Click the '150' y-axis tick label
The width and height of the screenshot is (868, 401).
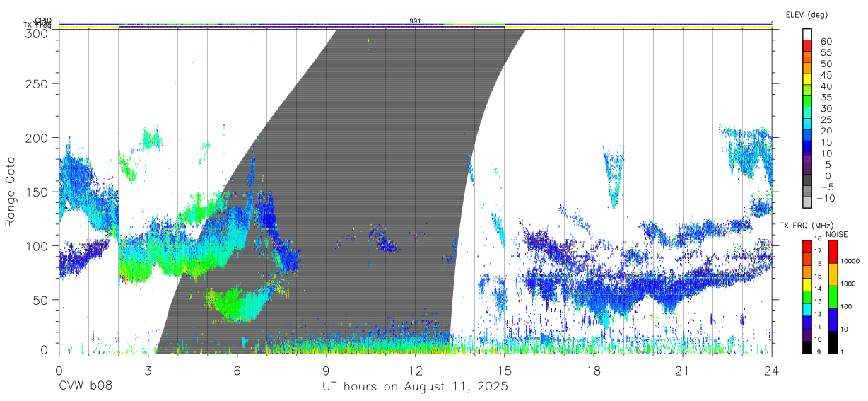point(38,192)
